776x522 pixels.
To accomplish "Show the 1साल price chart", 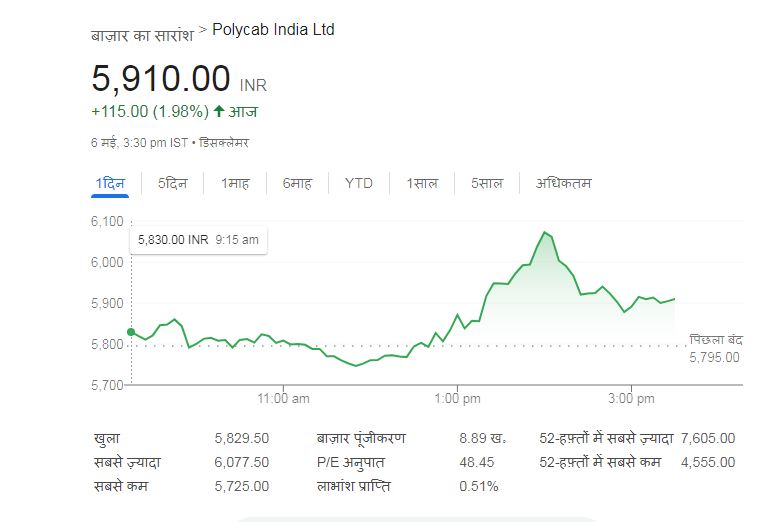I will pyautogui.click(x=422, y=183).
